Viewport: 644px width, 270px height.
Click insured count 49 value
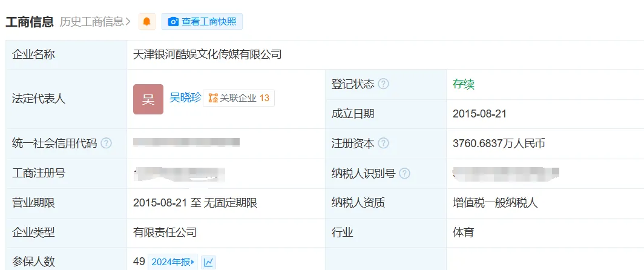tap(139, 262)
